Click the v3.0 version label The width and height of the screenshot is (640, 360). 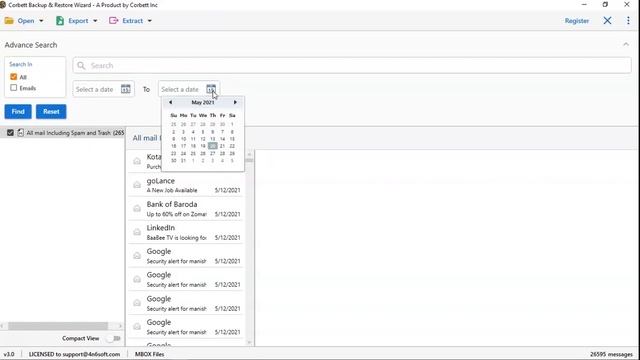tap(9, 354)
